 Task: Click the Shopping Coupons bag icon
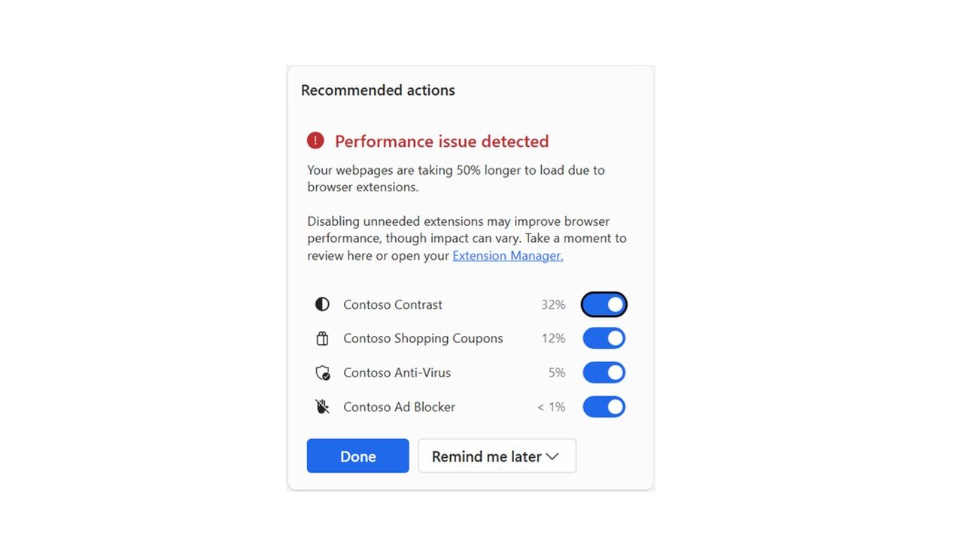322,339
